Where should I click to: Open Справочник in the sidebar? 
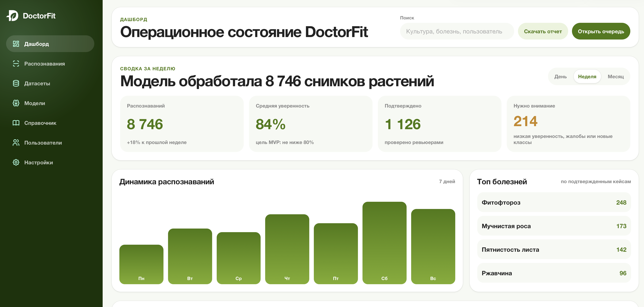[x=50, y=123]
